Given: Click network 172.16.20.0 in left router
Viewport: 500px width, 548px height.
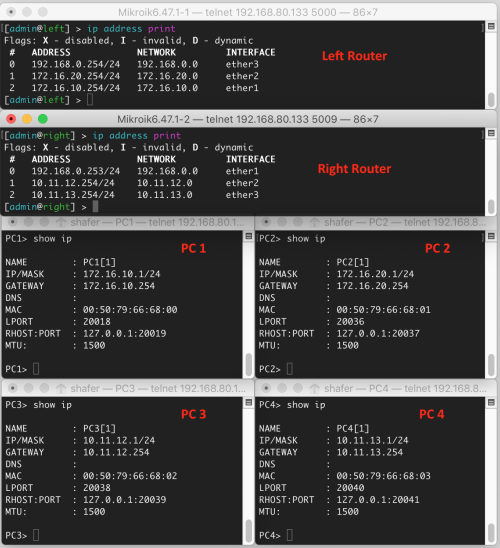Looking at the screenshot, I should (x=167, y=76).
